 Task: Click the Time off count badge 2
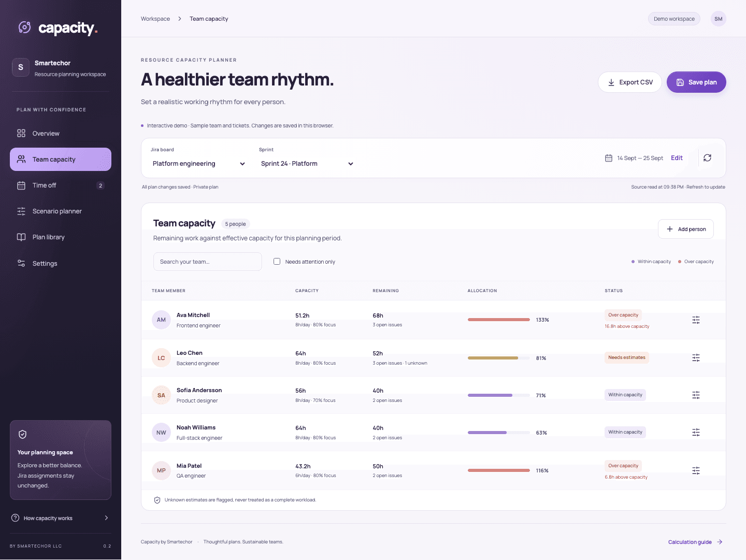tap(101, 185)
